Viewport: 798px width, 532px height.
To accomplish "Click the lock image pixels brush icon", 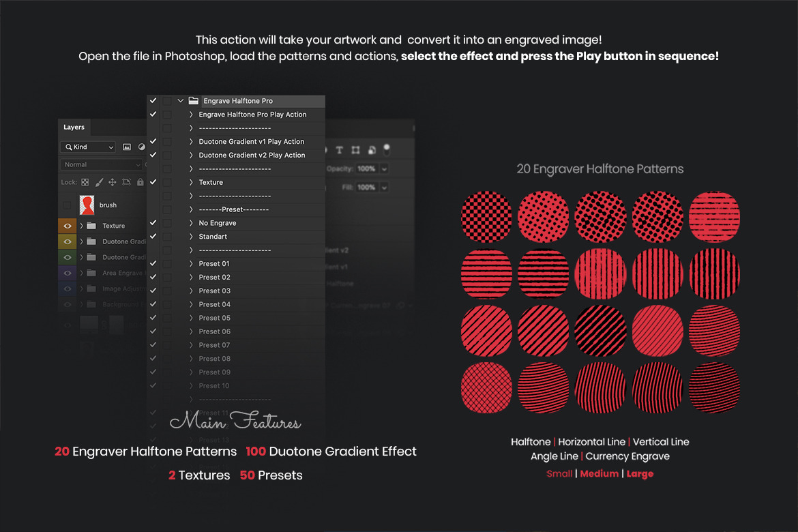I will [x=100, y=182].
